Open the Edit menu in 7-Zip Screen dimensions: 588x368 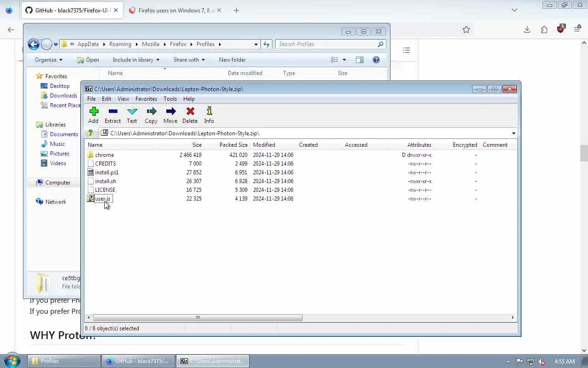tap(107, 99)
